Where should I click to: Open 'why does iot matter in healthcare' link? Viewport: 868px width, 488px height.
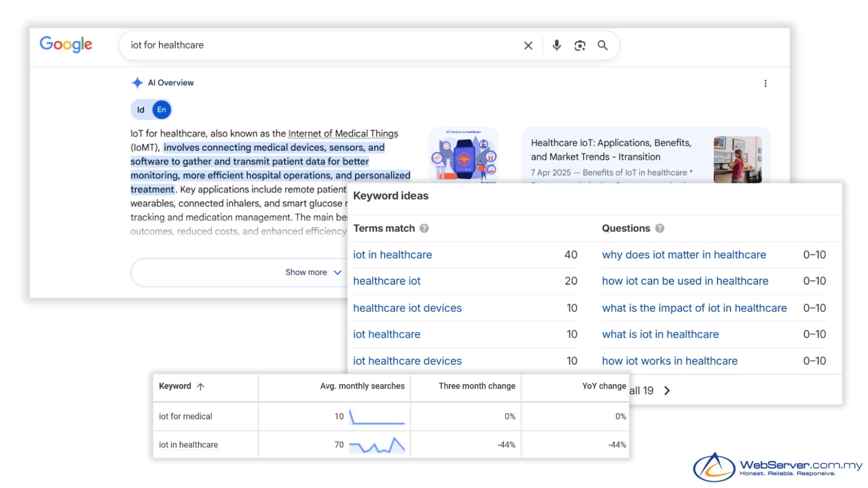click(x=684, y=255)
